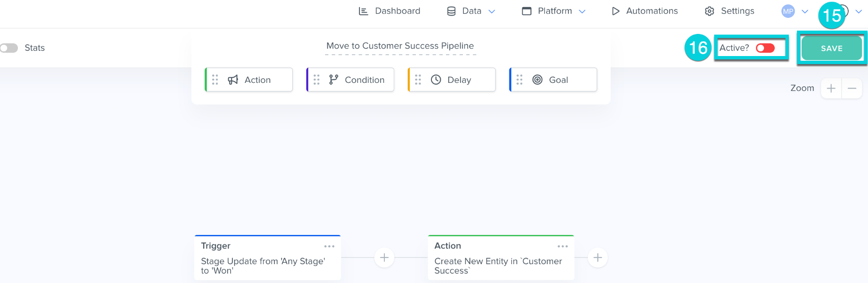The width and height of the screenshot is (868, 283).
Task: Edit the automation name field
Action: 400,46
